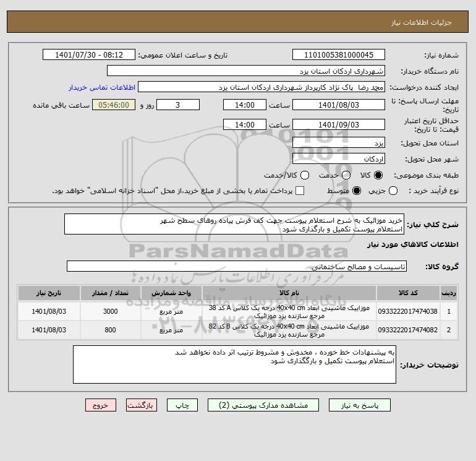This screenshot has height=461, width=476.
Task: Select the 'متوسط' purchase type radio
Action: tap(357, 191)
